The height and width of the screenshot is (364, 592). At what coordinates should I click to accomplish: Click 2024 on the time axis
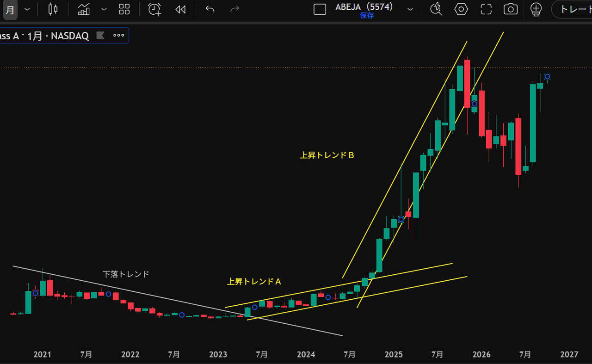point(306,354)
